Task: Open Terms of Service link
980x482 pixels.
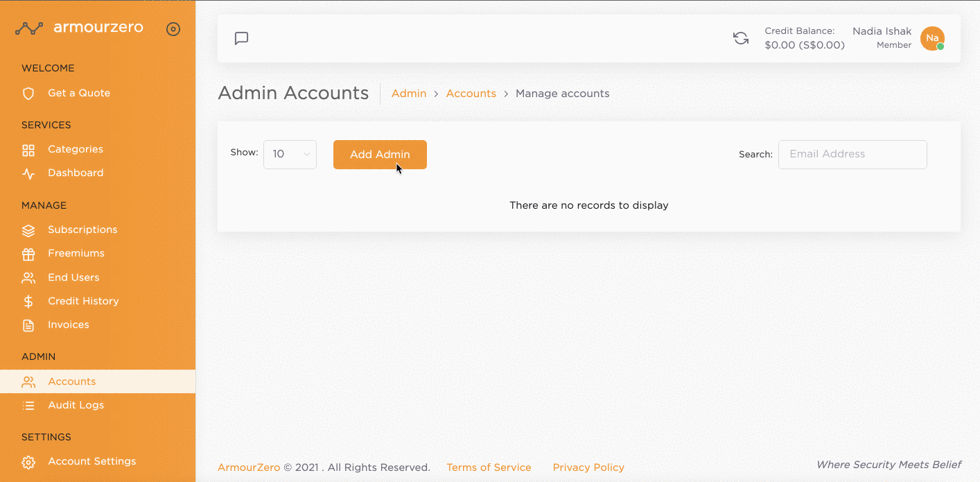Action: coord(489,467)
